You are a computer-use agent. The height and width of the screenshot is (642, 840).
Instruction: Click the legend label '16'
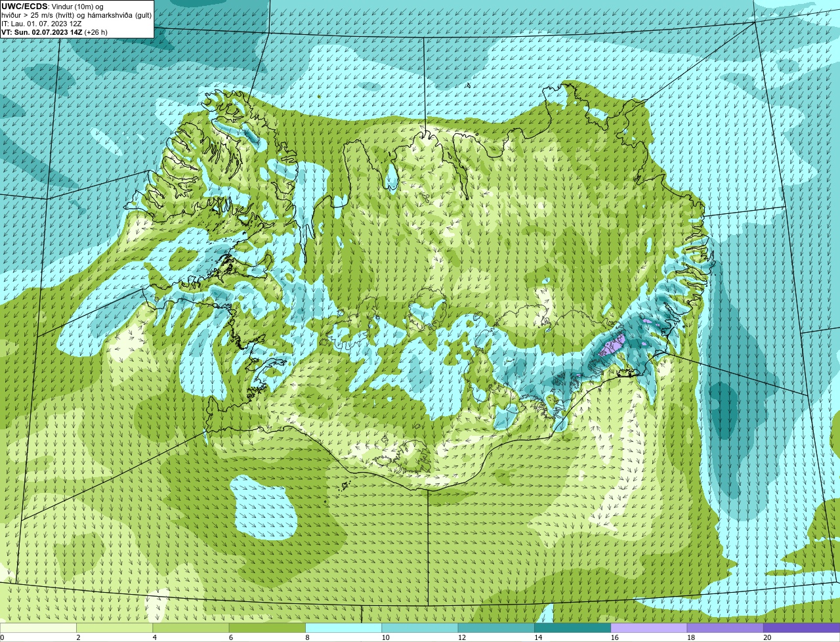pos(615,637)
